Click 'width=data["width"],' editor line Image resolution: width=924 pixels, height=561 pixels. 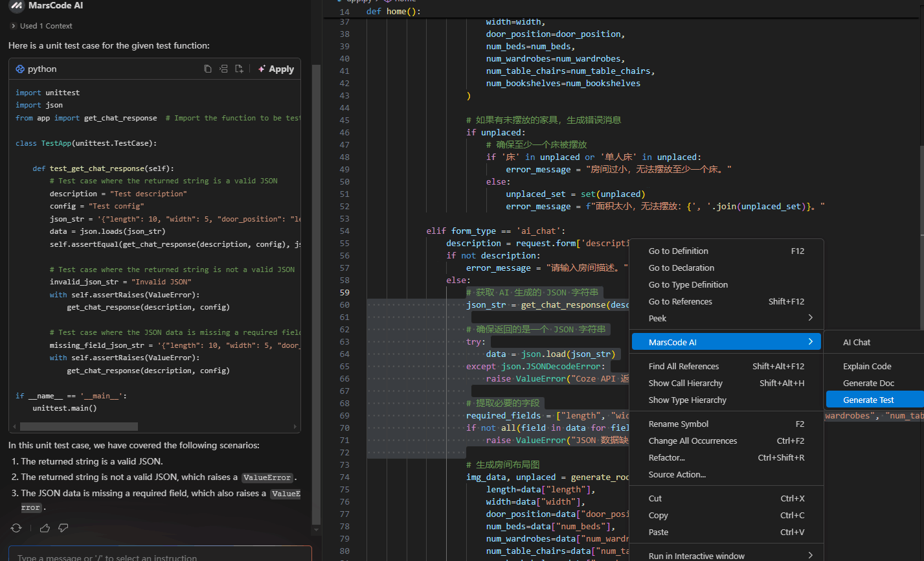tap(536, 501)
